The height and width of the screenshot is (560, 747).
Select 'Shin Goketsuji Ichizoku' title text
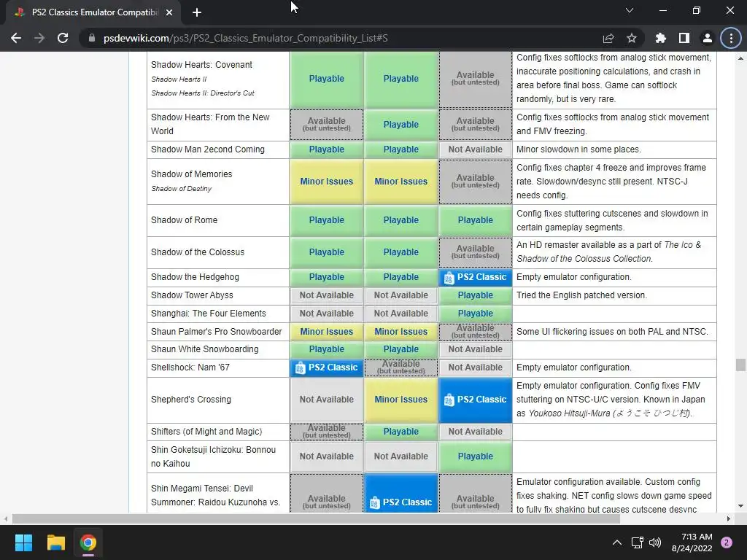214,456
